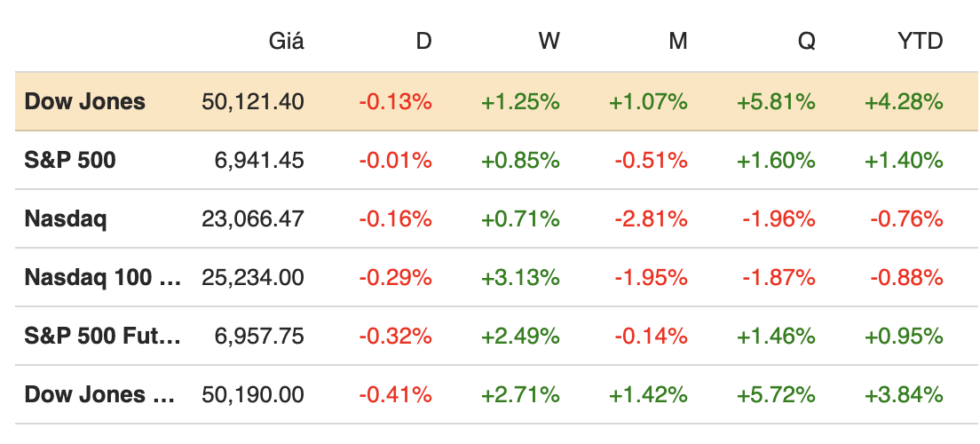Sort by the YTD column header
980x444 pixels.
(x=921, y=42)
